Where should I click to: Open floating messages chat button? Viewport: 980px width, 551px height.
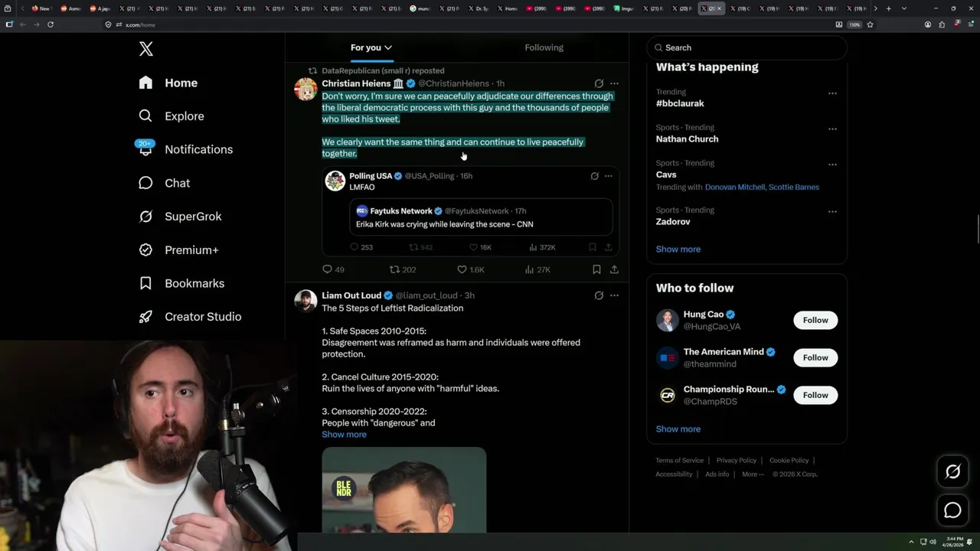click(x=952, y=510)
